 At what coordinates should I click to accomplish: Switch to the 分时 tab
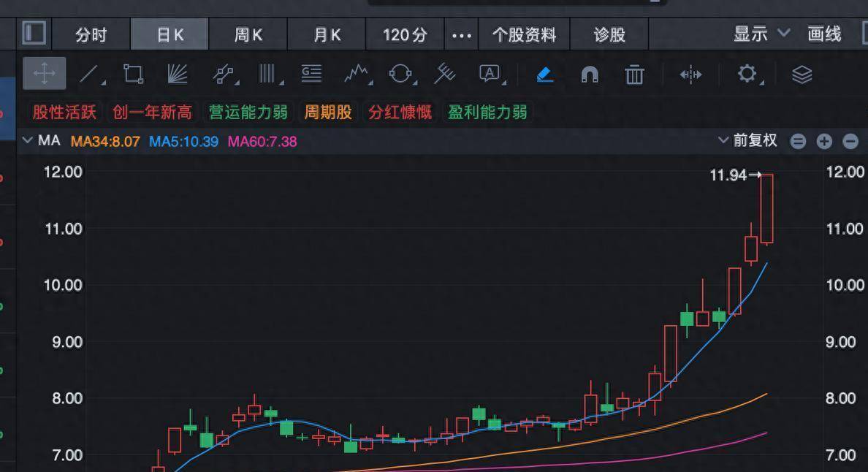pos(91,35)
